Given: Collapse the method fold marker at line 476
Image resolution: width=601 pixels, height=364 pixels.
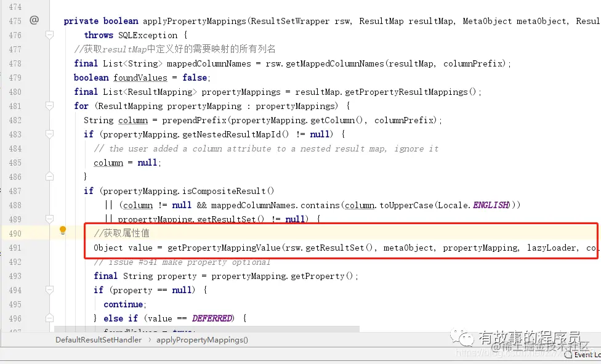Looking at the screenshot, I should 49,35.
